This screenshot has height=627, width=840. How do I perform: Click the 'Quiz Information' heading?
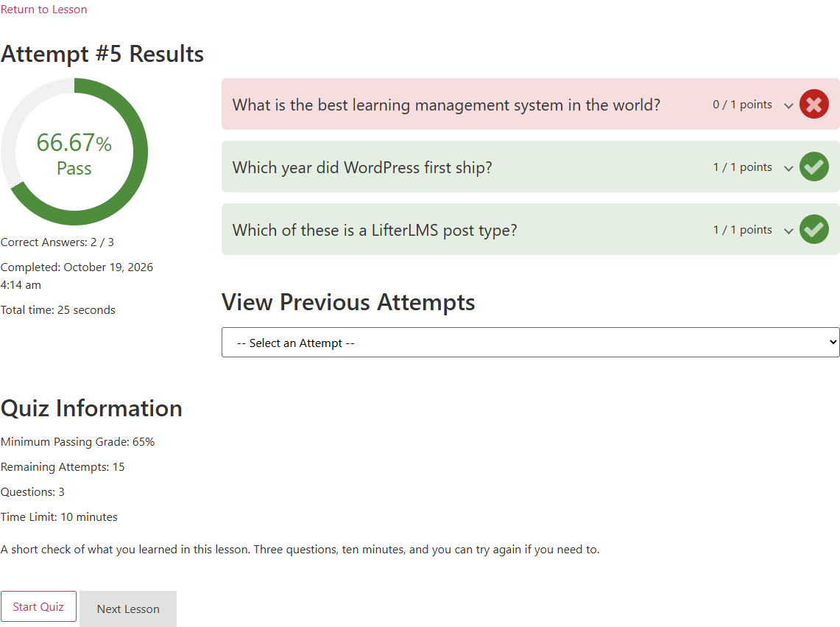pyautogui.click(x=91, y=409)
